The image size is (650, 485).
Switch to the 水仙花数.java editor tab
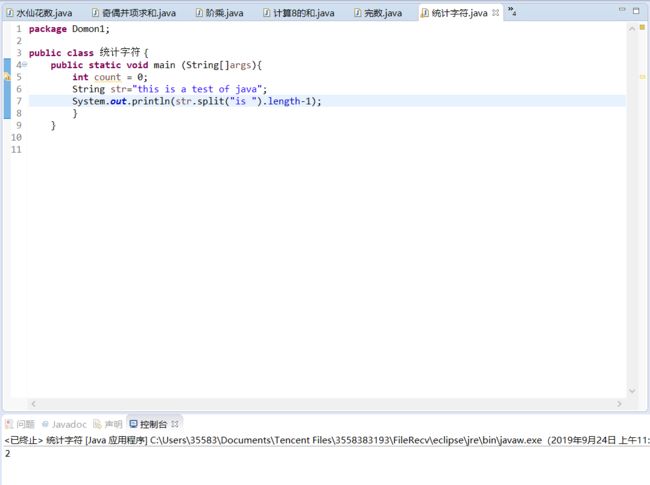point(39,13)
